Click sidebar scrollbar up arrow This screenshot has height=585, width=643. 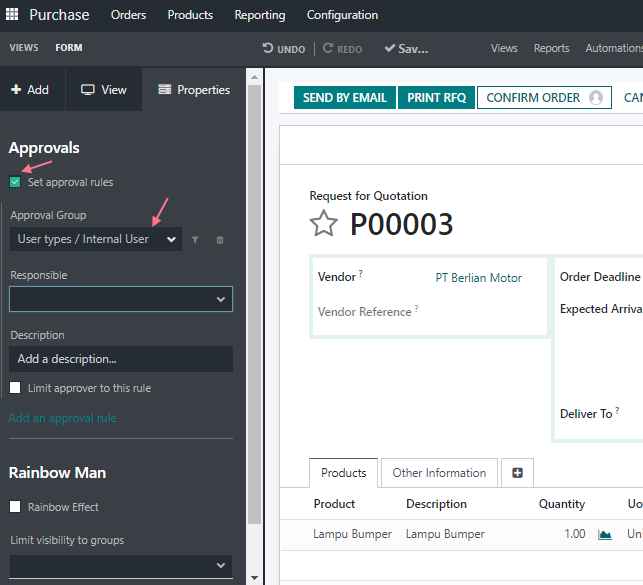click(x=254, y=77)
